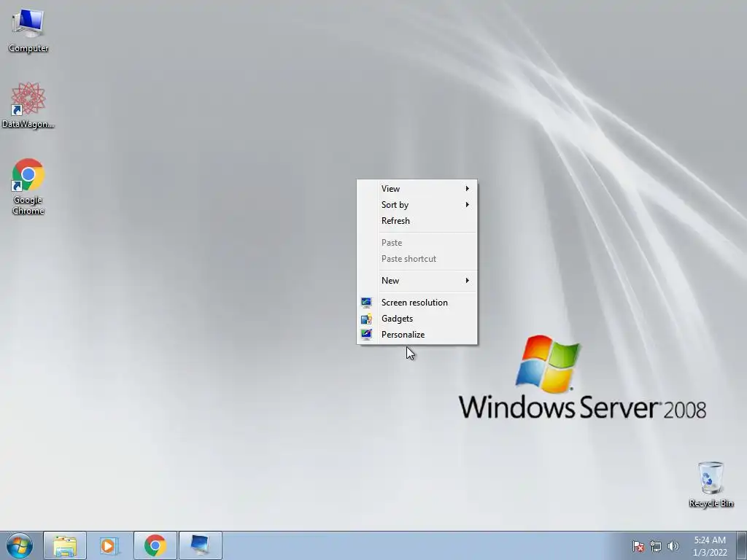Expand the View submenu
747x560 pixels.
click(x=417, y=189)
